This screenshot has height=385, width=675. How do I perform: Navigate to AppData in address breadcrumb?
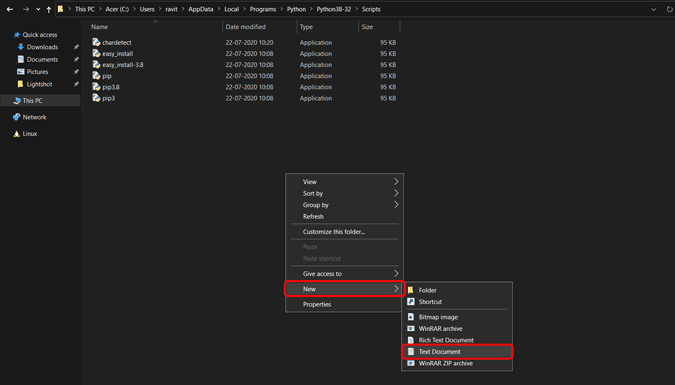[201, 9]
